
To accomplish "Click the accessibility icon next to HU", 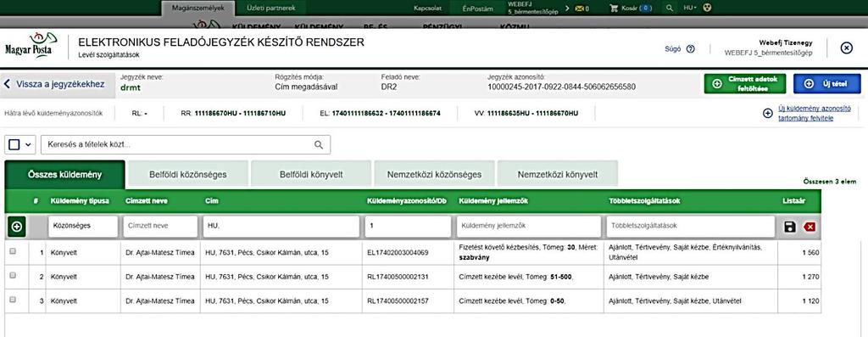I will (x=708, y=8).
